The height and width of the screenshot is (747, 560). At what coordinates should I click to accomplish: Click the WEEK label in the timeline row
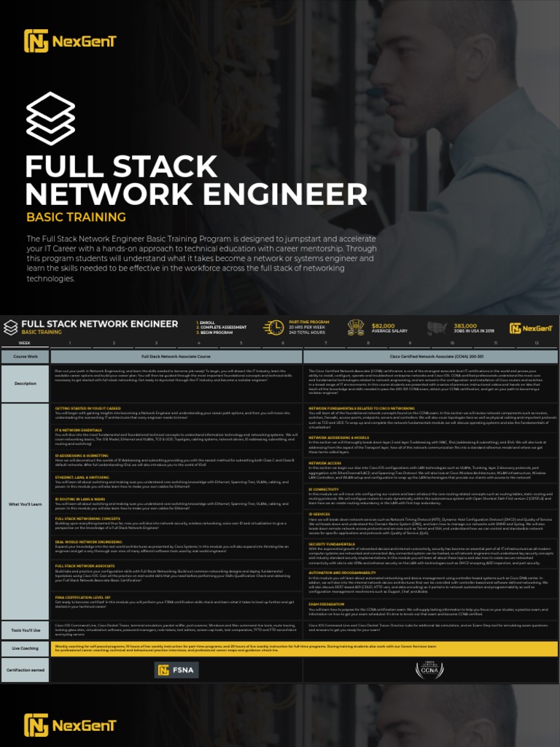coord(24,343)
